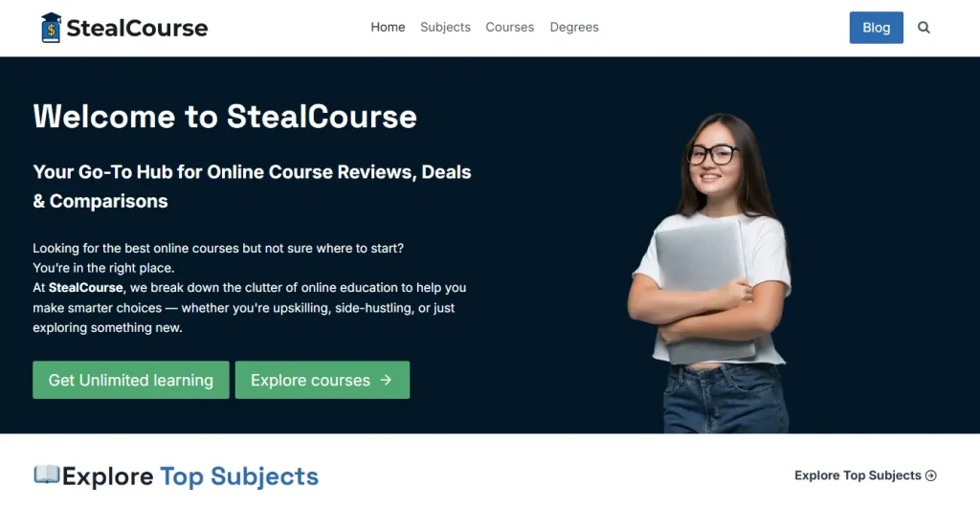Click the student holding laptop image
The height and width of the screenshot is (508, 980).
710,273
